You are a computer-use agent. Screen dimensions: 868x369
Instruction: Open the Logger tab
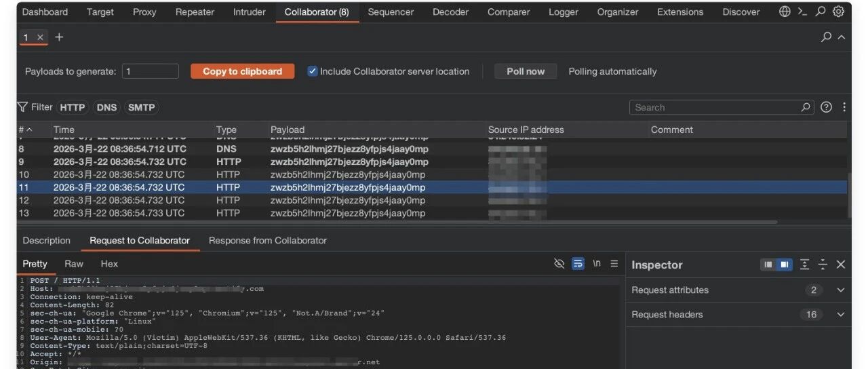564,12
